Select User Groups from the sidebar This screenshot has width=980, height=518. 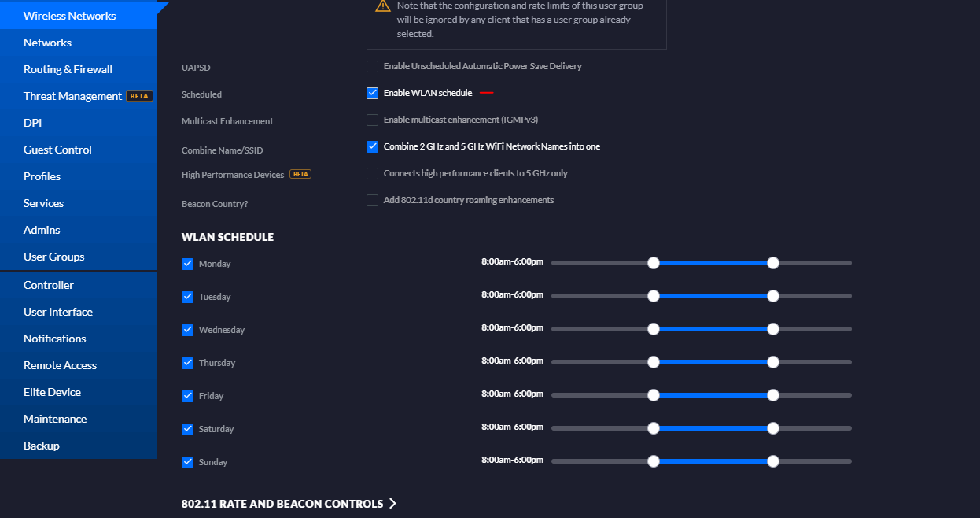point(53,257)
